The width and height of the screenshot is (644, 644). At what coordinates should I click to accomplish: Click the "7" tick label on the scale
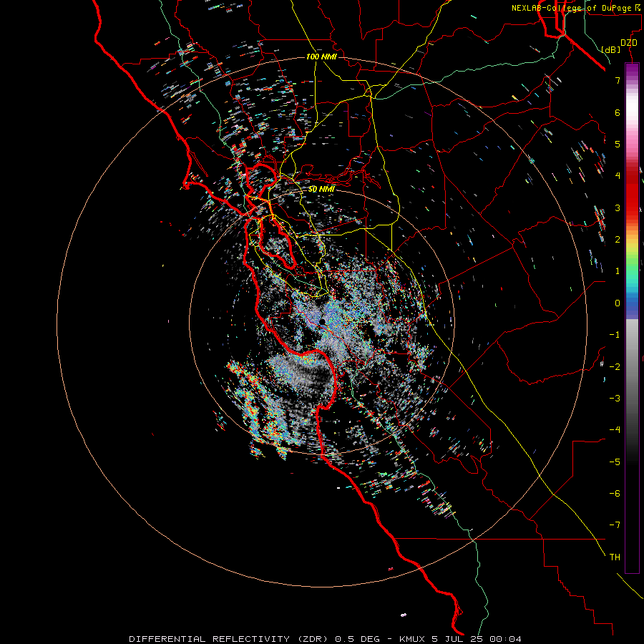point(618,80)
